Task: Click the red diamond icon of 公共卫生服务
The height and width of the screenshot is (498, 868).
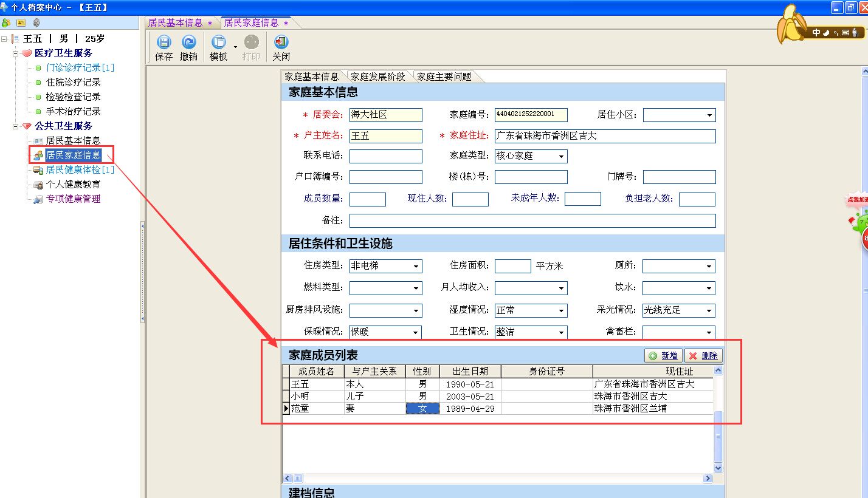Action: [26, 126]
